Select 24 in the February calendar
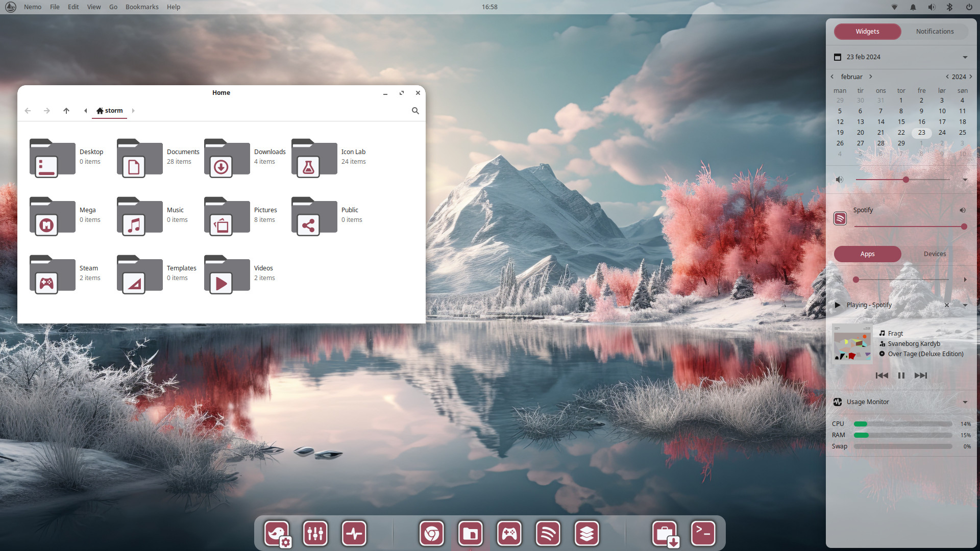Viewport: 980px width, 551px height. coord(942,133)
